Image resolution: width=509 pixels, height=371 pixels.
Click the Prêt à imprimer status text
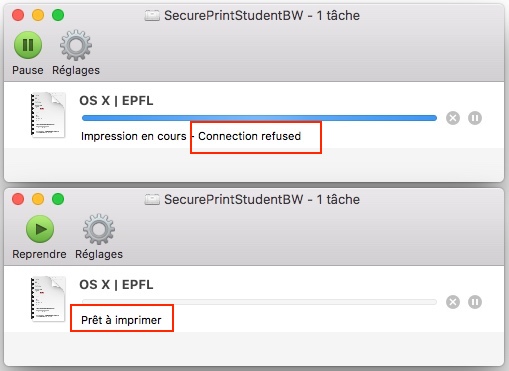click(121, 320)
